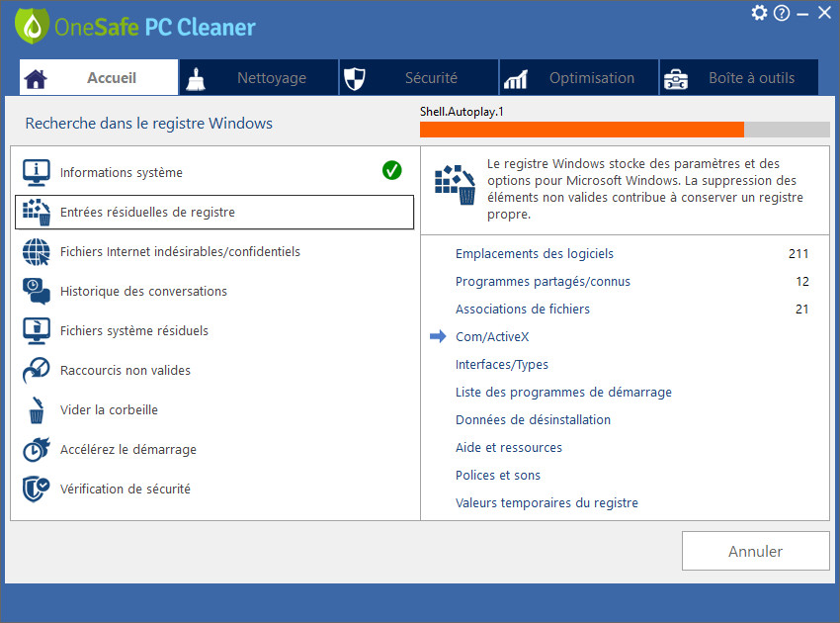Open Emplacements des logiciels results

(x=534, y=253)
